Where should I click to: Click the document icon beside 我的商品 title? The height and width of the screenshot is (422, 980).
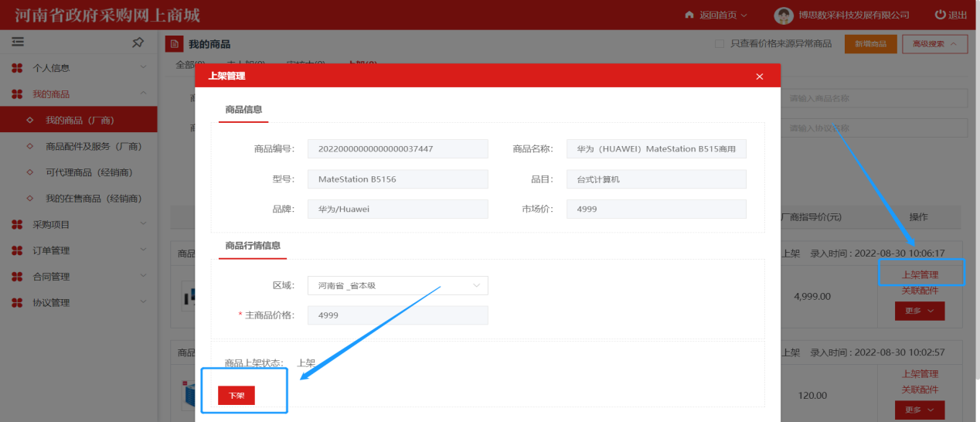click(x=175, y=44)
